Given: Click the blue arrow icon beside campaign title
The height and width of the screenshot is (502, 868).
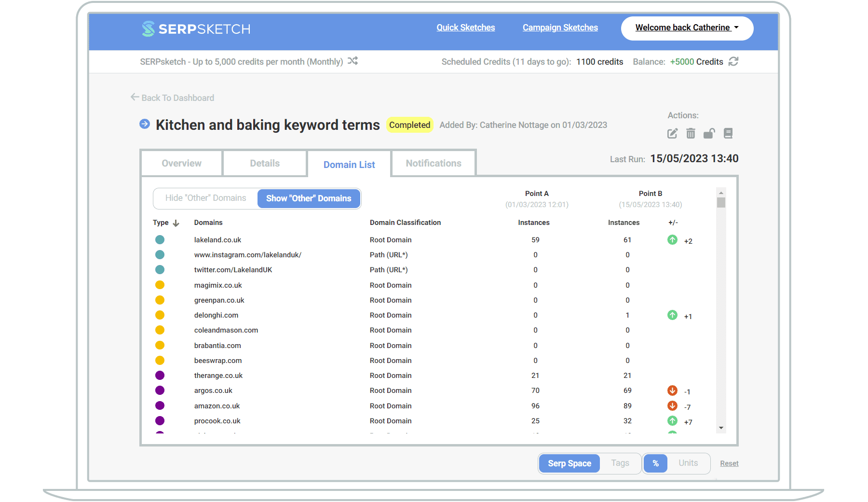Looking at the screenshot, I should click(x=145, y=124).
